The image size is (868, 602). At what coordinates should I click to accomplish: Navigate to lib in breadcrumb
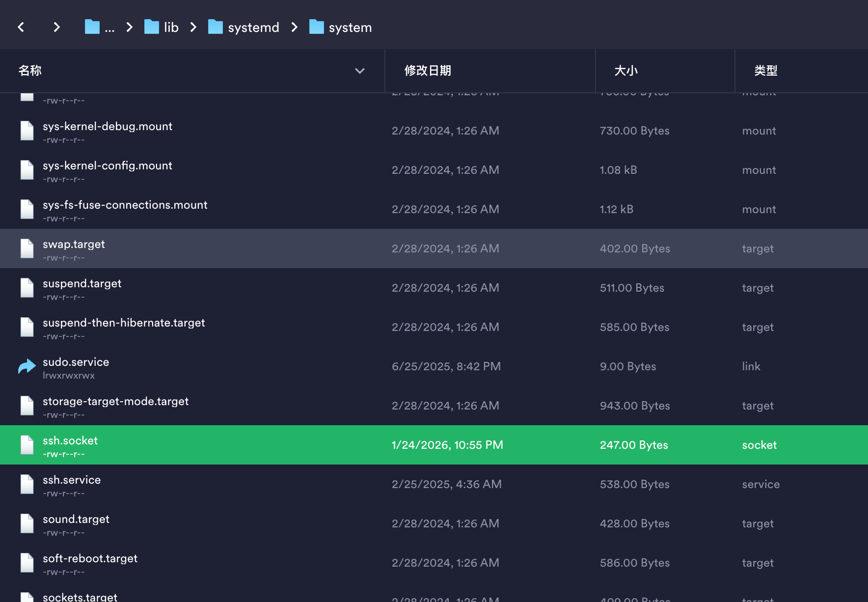(x=171, y=27)
